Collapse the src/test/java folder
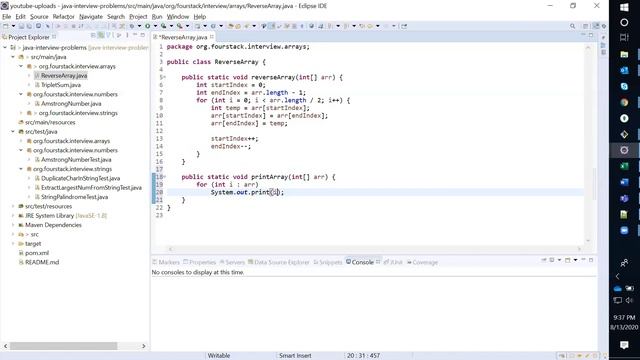Image resolution: width=640 pixels, height=360 pixels. pyautogui.click(x=13, y=131)
